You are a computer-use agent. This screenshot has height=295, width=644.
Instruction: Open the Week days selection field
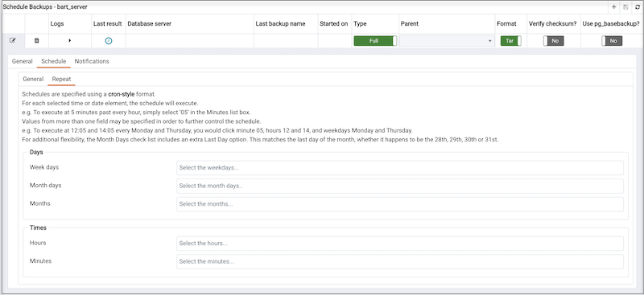click(x=400, y=168)
